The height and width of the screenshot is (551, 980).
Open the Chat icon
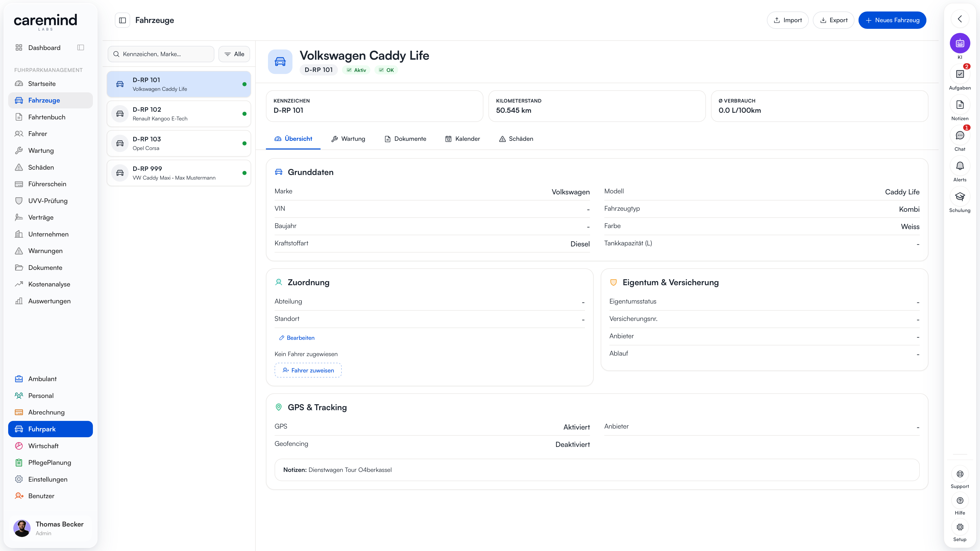pos(960,135)
